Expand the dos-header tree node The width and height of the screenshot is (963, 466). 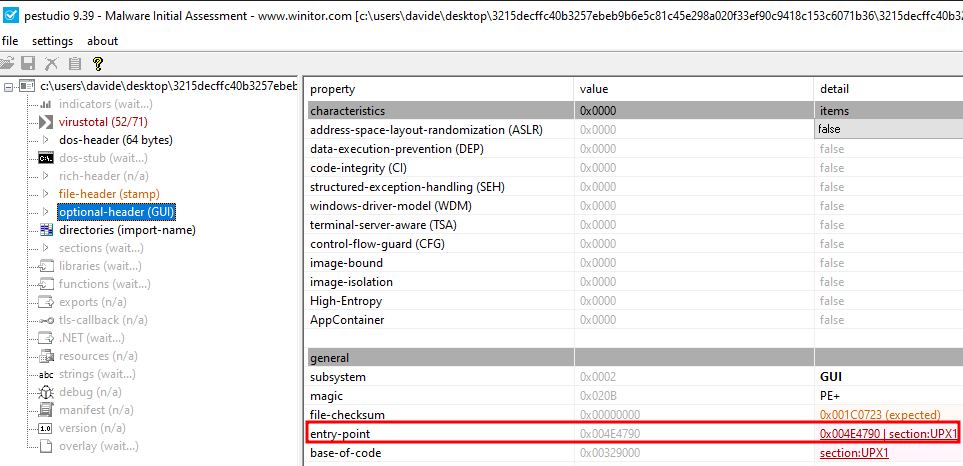point(46,140)
